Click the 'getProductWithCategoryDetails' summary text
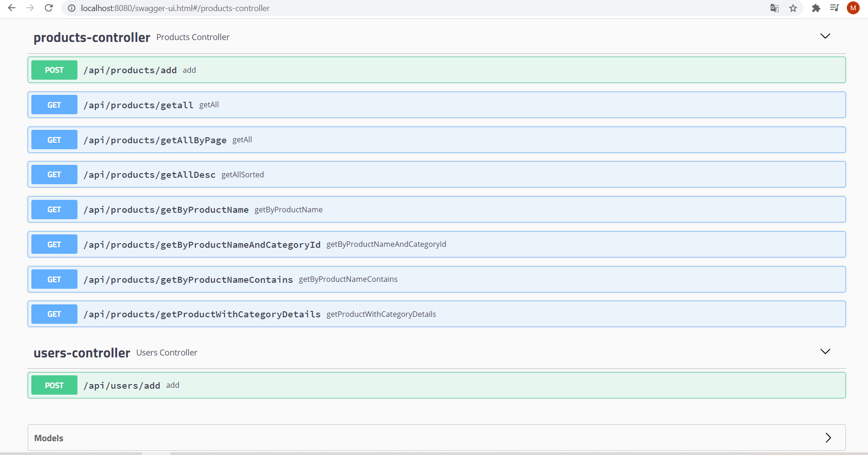Image resolution: width=868 pixels, height=455 pixels. coord(381,314)
